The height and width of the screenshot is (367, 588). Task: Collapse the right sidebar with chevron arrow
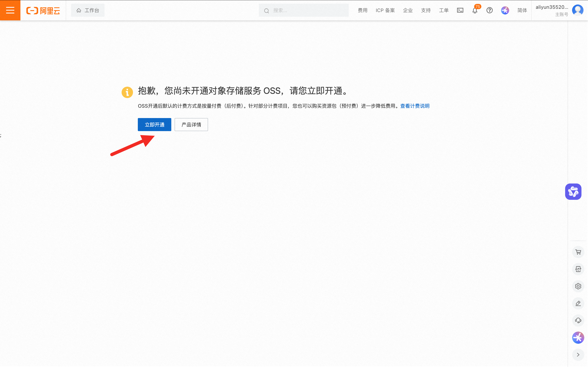pos(578,355)
